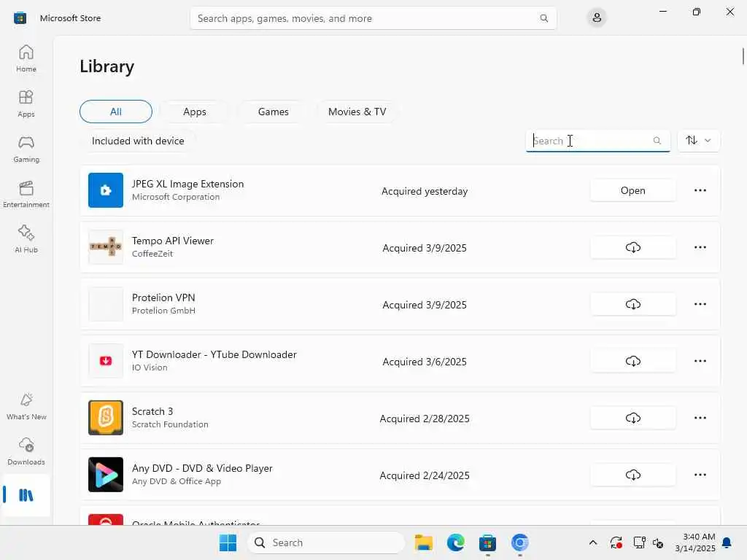747x560 pixels.
Task: Open Downloads in the sidebar
Action: coord(26,451)
